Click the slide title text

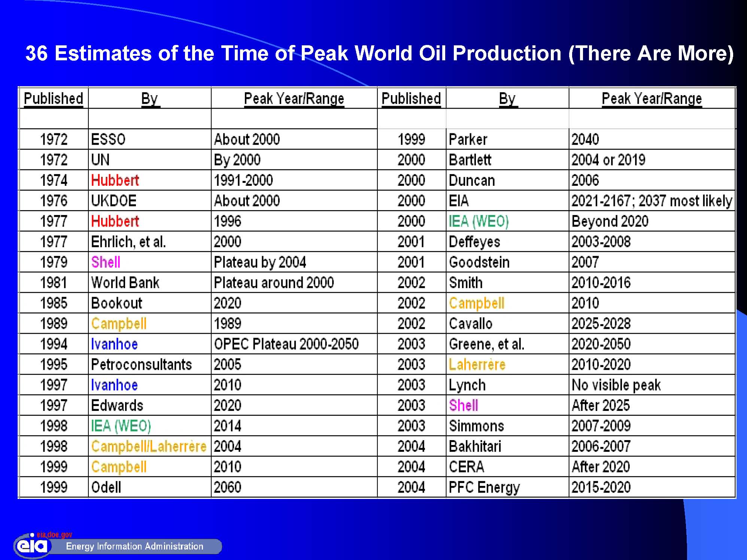tap(379, 53)
